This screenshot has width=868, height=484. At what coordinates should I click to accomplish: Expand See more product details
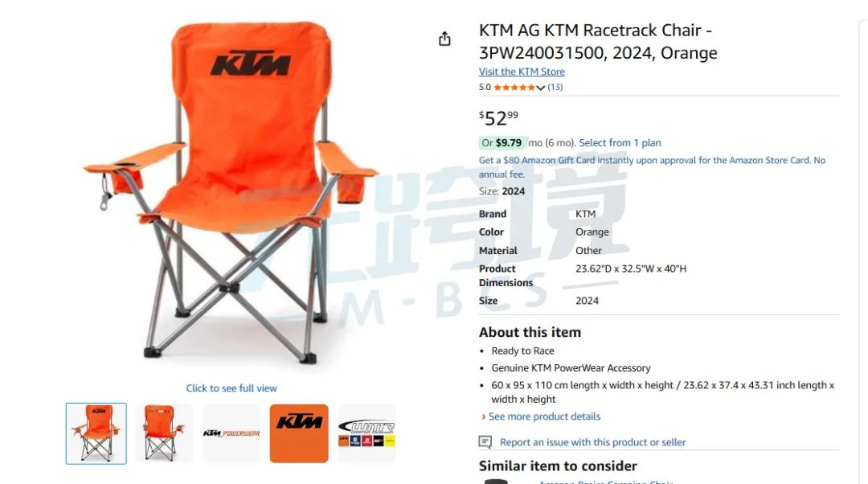[544, 416]
